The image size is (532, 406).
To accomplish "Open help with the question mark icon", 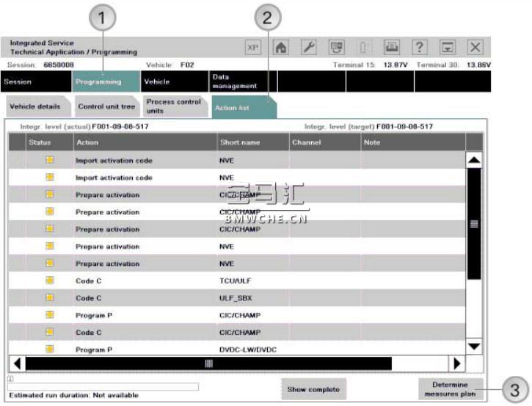I will [x=420, y=47].
